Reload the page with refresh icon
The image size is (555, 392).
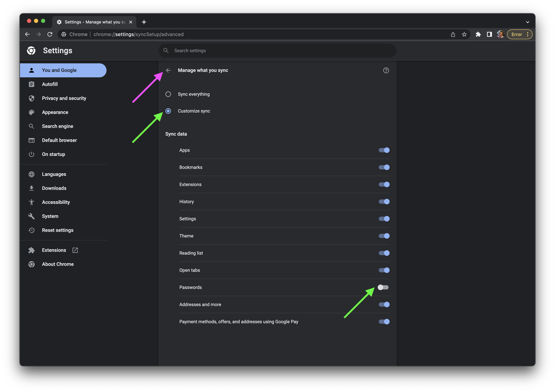click(x=50, y=34)
